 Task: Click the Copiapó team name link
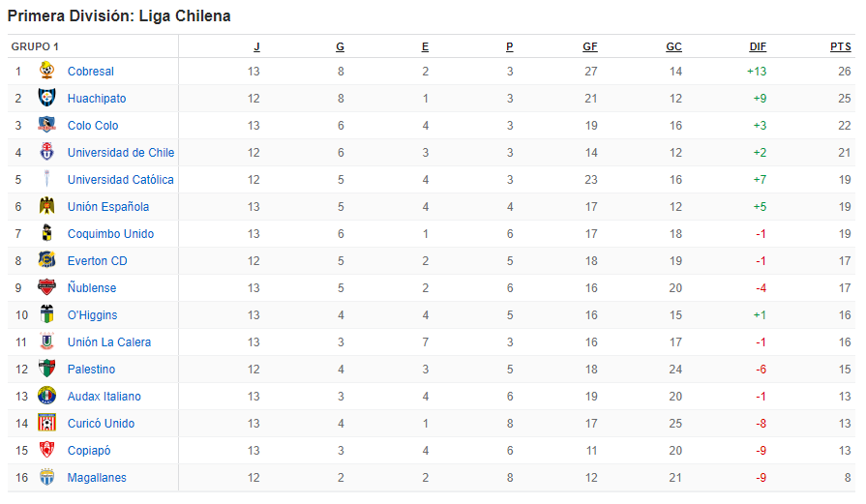[x=89, y=451]
